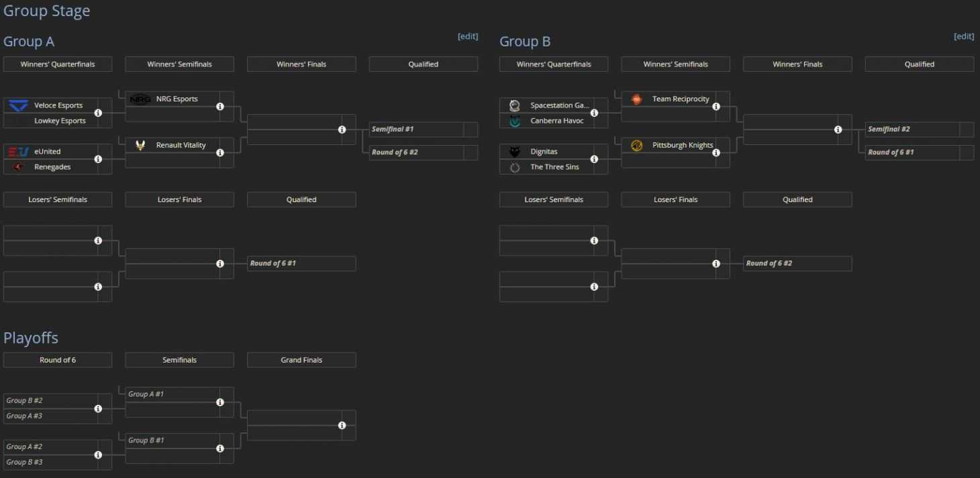Click the Veloce Esports team logo

coord(19,105)
